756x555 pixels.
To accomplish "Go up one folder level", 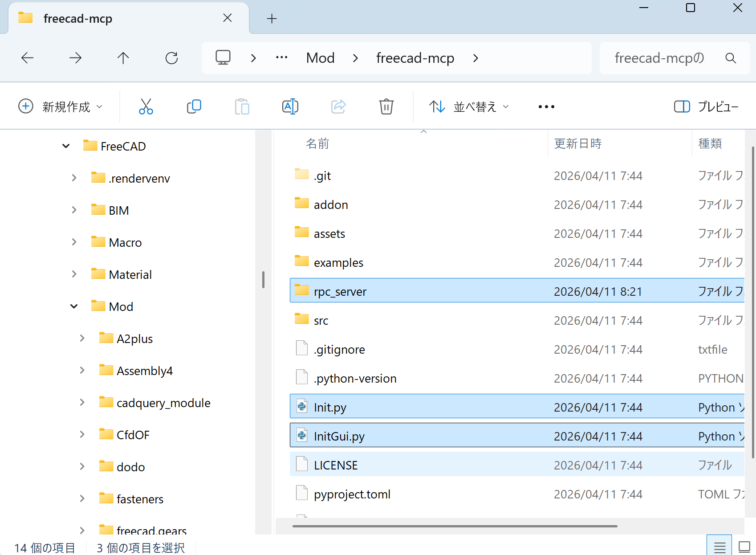I will point(123,58).
